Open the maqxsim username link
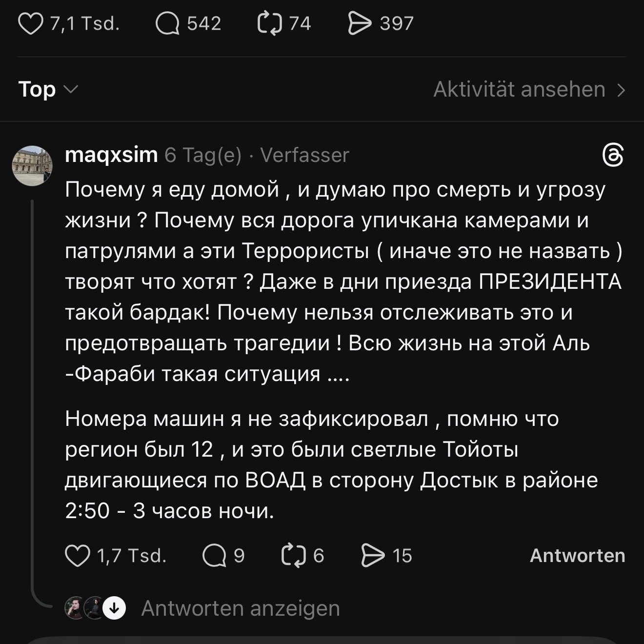Viewport: 644px width, 644px height. click(x=111, y=155)
